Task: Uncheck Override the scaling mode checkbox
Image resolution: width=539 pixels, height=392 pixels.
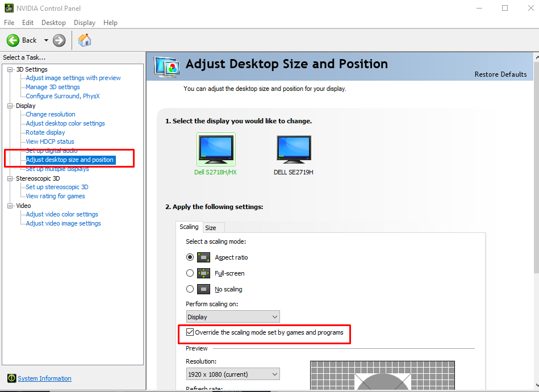Action: click(190, 332)
